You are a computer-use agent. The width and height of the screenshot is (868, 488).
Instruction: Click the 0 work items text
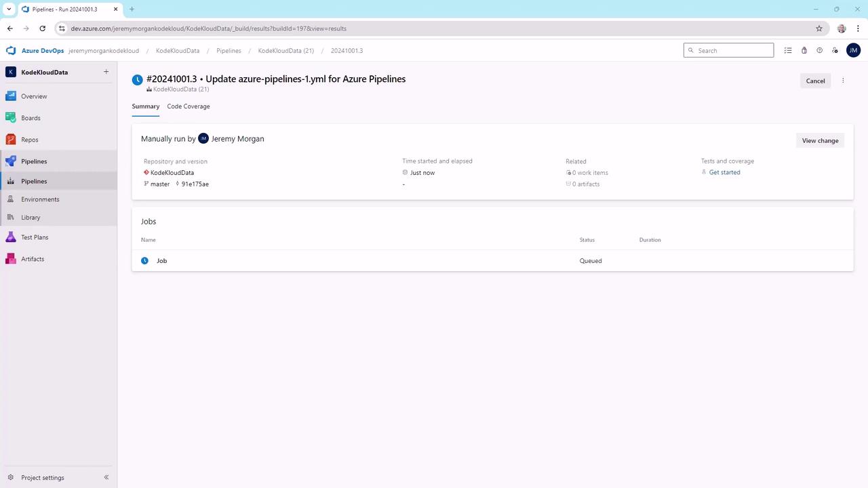coord(590,173)
